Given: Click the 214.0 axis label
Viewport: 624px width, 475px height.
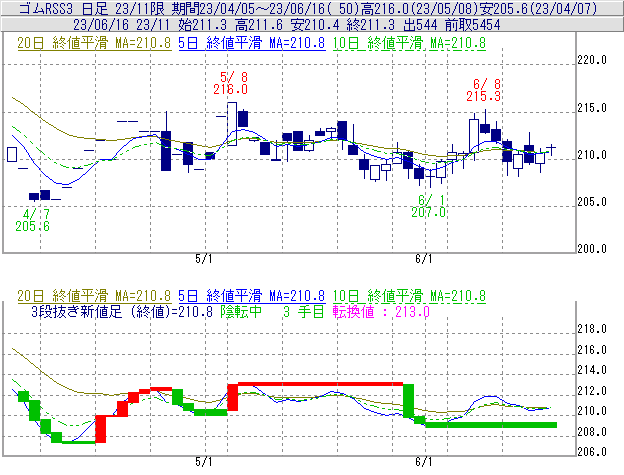Looking at the screenshot, I should click(x=592, y=370).
